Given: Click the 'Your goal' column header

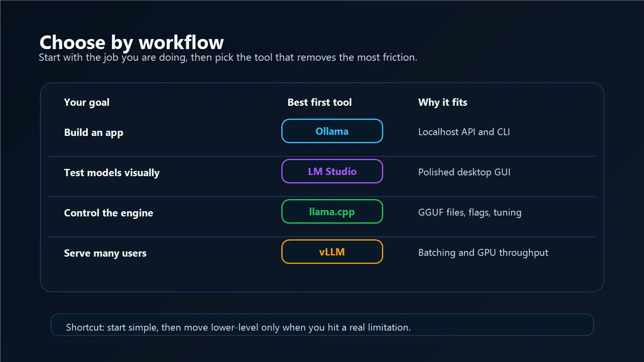Looking at the screenshot, I should pyautogui.click(x=87, y=103).
